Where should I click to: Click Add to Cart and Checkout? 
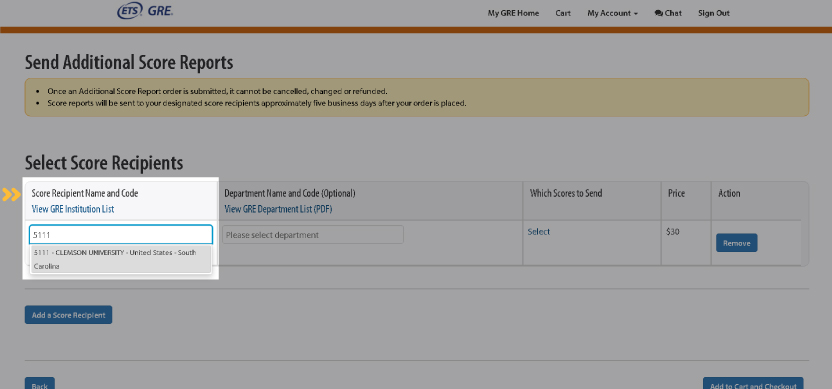coord(753,383)
